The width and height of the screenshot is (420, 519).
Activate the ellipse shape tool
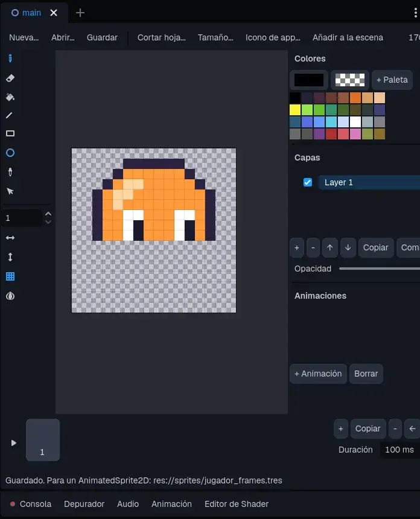click(x=10, y=153)
